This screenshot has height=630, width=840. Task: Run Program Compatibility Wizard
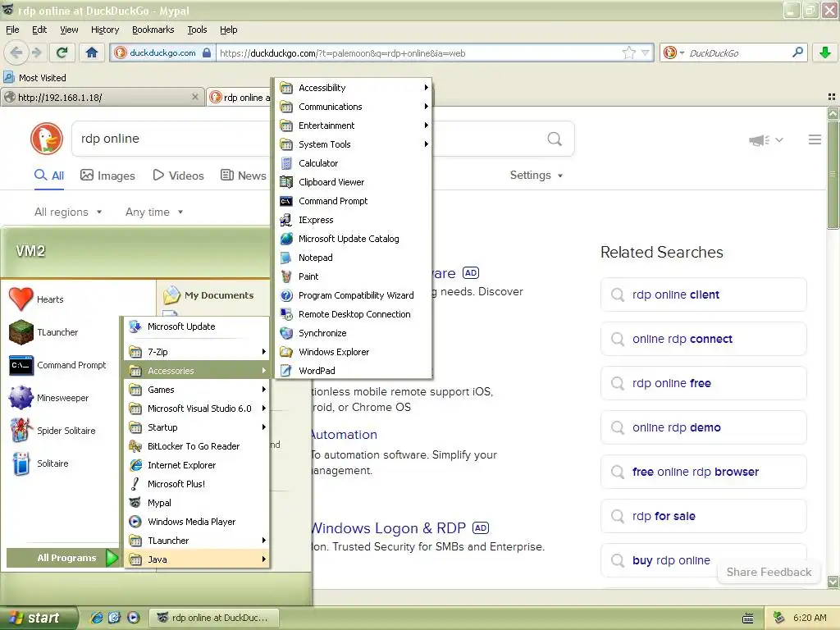[354, 295]
